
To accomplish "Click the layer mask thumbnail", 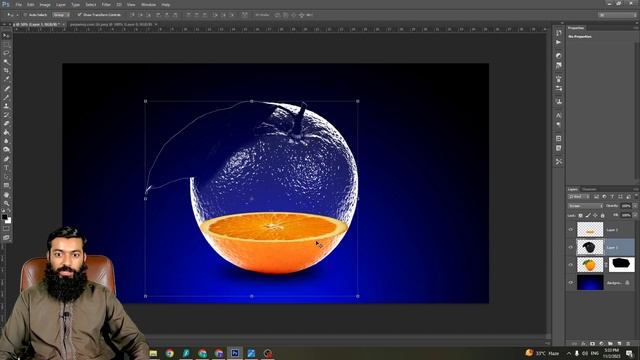I will pos(622,264).
